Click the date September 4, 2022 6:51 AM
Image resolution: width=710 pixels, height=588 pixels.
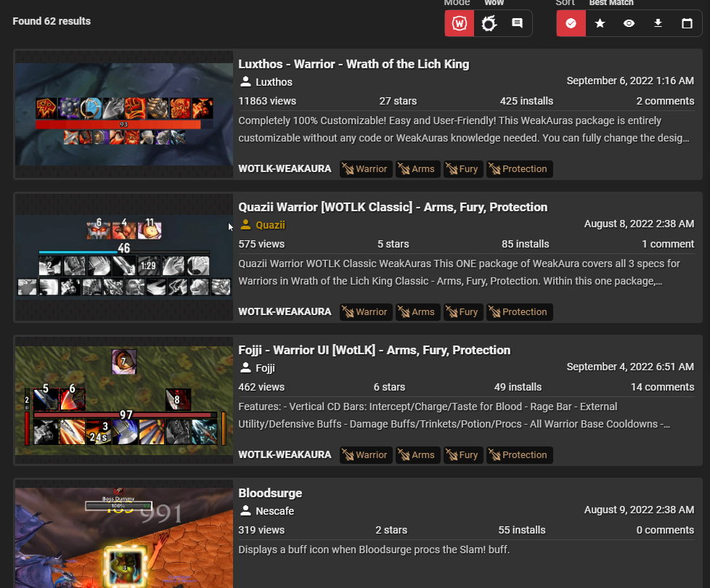[x=630, y=367]
